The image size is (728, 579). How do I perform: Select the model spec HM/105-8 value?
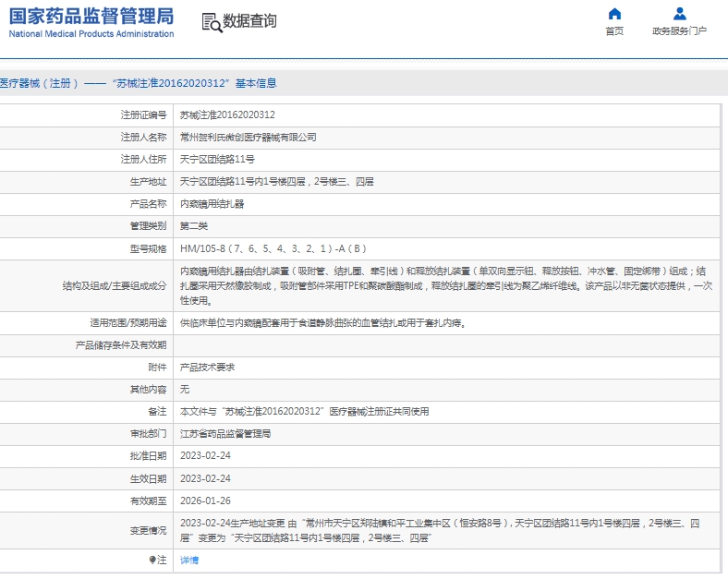coord(273,248)
